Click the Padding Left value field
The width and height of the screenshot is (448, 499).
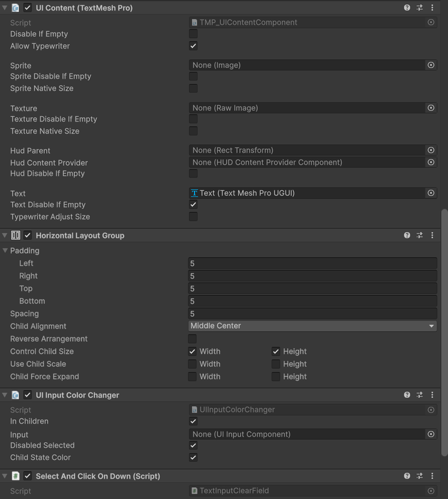[x=312, y=264]
